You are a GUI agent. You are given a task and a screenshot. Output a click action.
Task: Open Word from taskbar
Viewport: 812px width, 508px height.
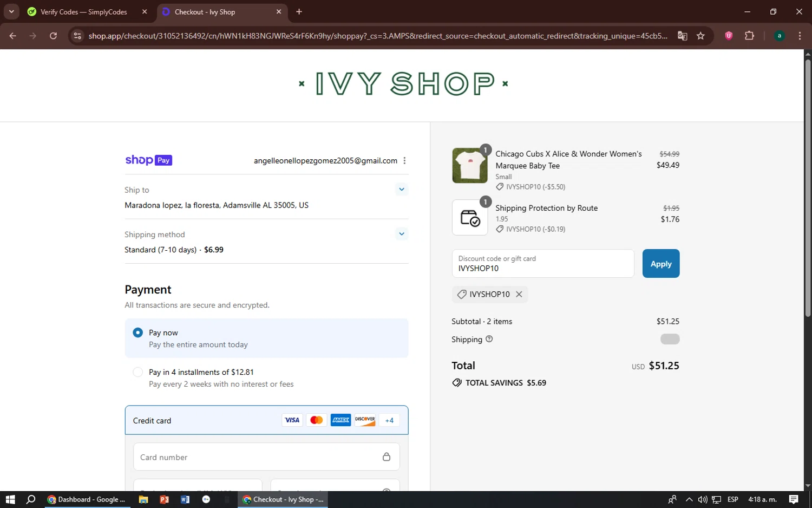(185, 499)
